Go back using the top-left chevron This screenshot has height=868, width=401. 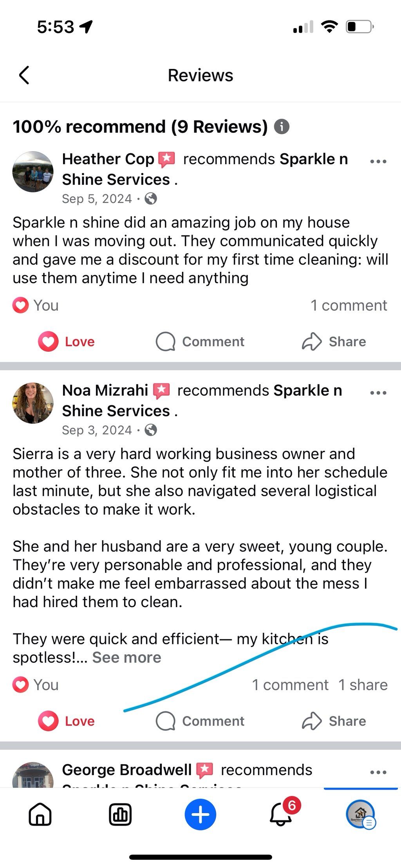(24, 75)
